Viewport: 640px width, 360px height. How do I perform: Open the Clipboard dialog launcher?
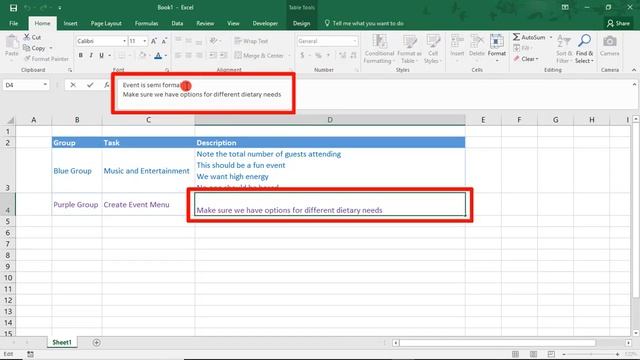[x=70, y=70]
